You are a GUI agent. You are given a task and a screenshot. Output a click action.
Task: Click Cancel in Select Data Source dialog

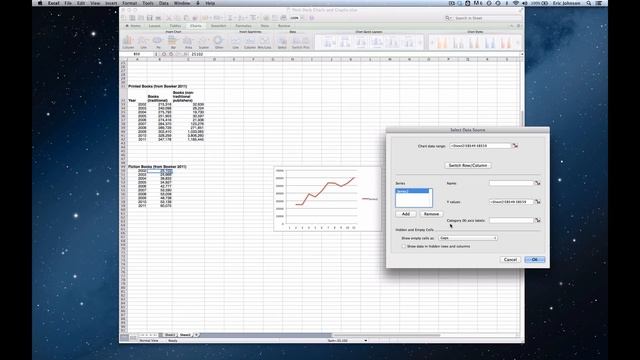(x=510, y=260)
